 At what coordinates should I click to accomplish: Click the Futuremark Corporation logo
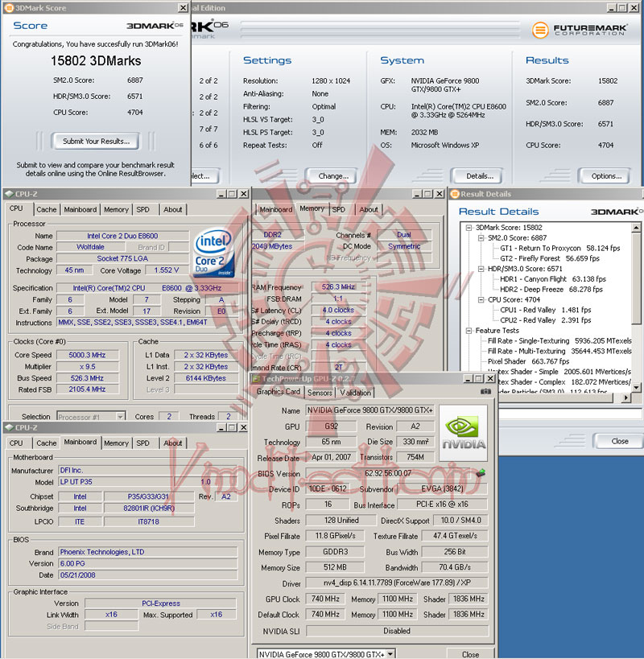[580, 30]
